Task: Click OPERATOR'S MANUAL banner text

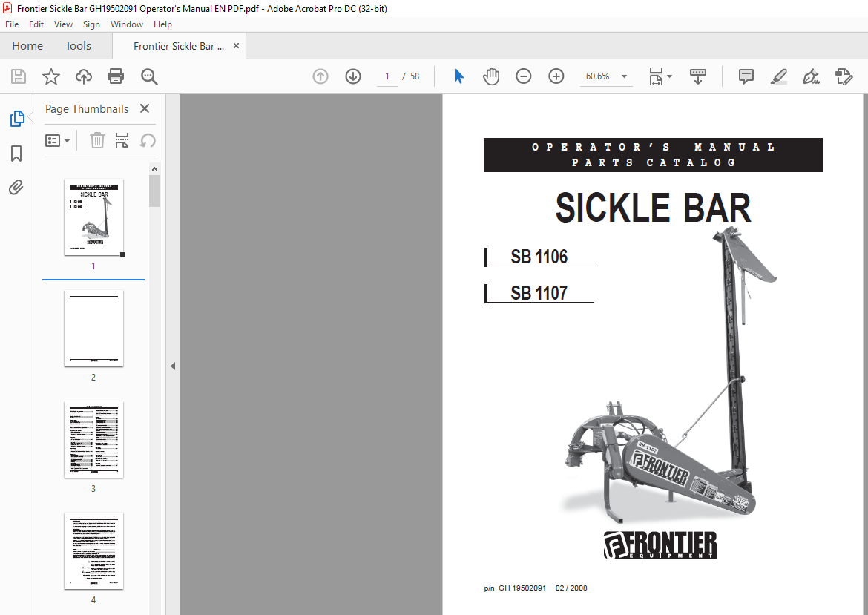Action: (653, 147)
